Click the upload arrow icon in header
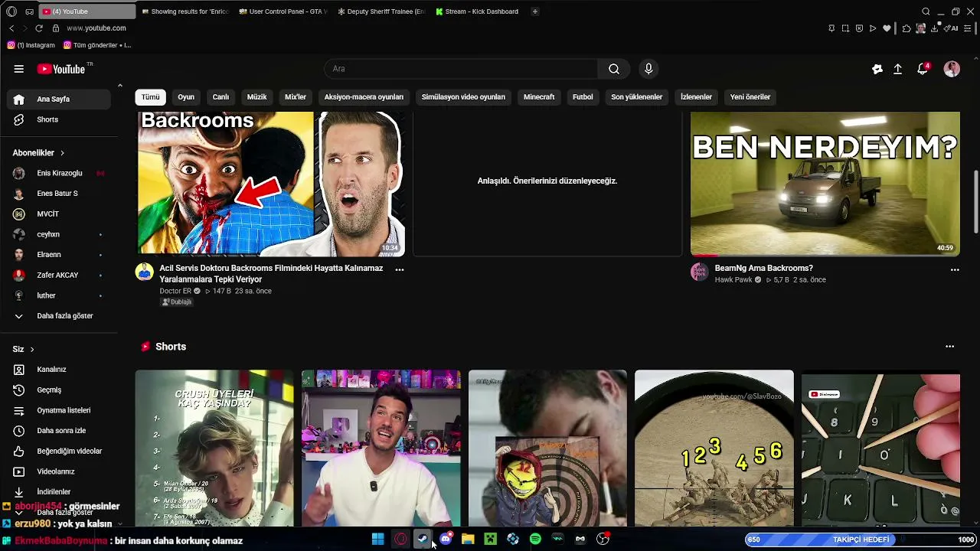The width and height of the screenshot is (980, 551). (898, 69)
